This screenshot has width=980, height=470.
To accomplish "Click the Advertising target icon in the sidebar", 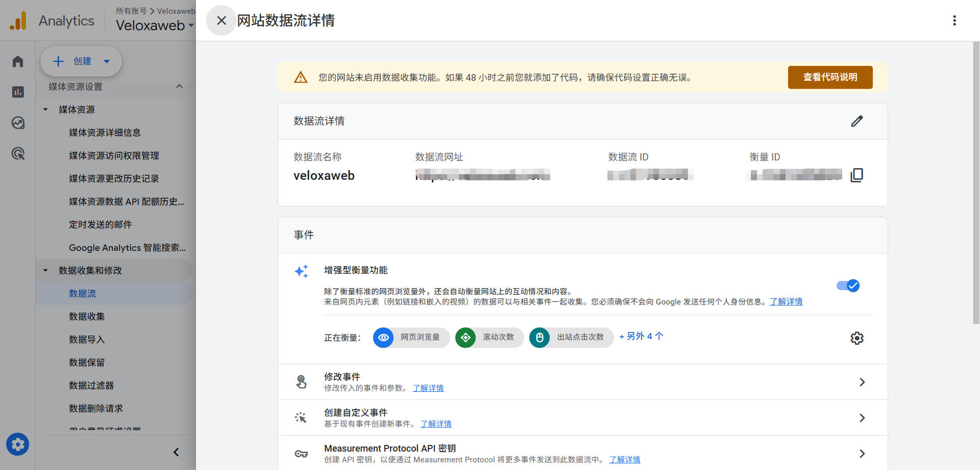I will 17,154.
